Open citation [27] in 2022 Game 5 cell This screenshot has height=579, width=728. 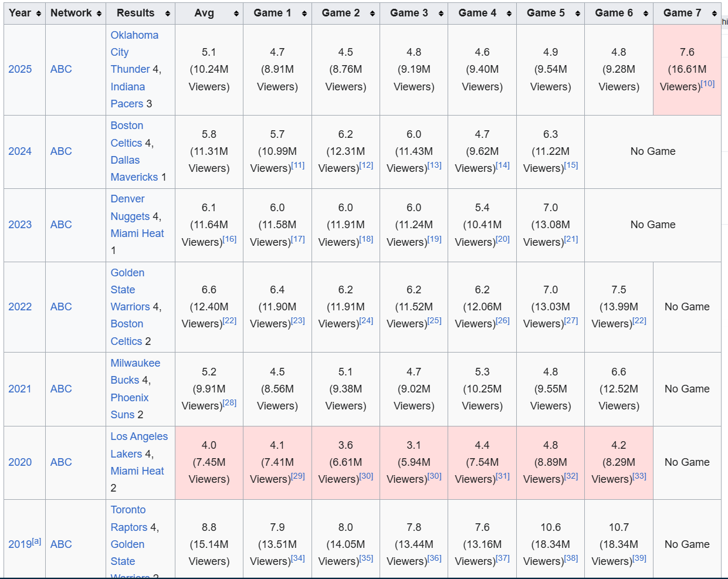click(x=571, y=321)
